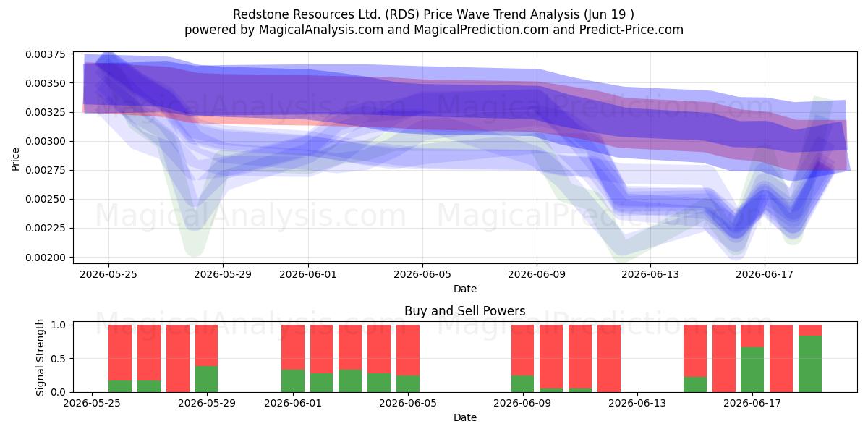Image resolution: width=868 pixels, height=434 pixels.
Task: Select the 0.00225 price tick label
Action: pos(45,228)
